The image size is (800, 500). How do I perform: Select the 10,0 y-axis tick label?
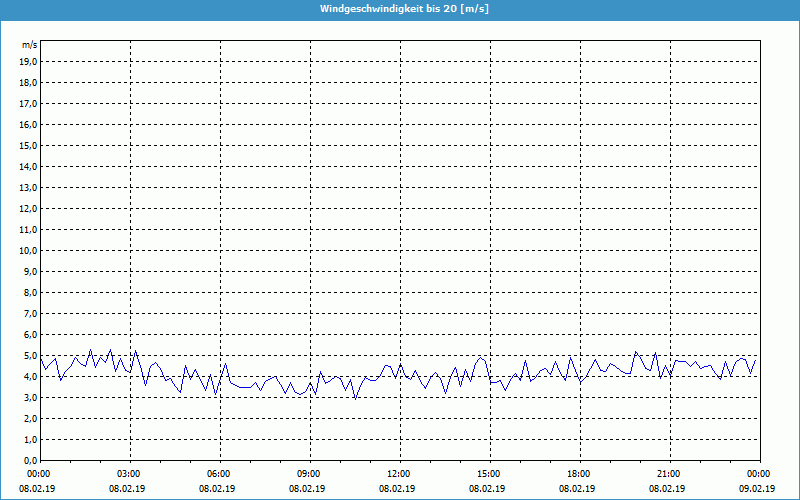click(29, 250)
